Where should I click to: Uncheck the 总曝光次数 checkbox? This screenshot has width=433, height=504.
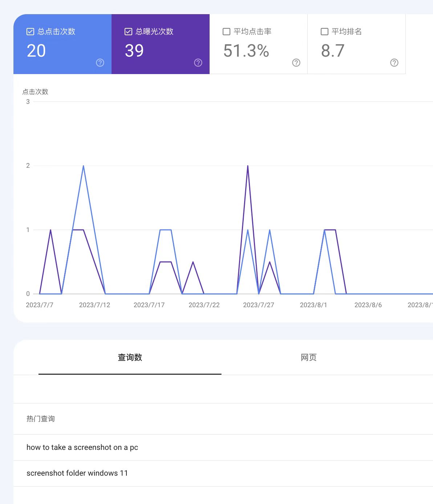(128, 32)
